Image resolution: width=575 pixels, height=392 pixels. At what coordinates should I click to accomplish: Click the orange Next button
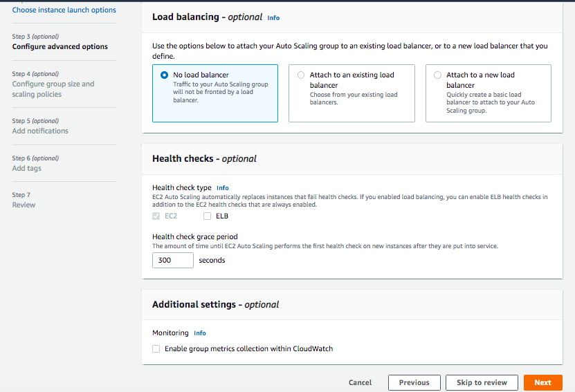[542, 382]
